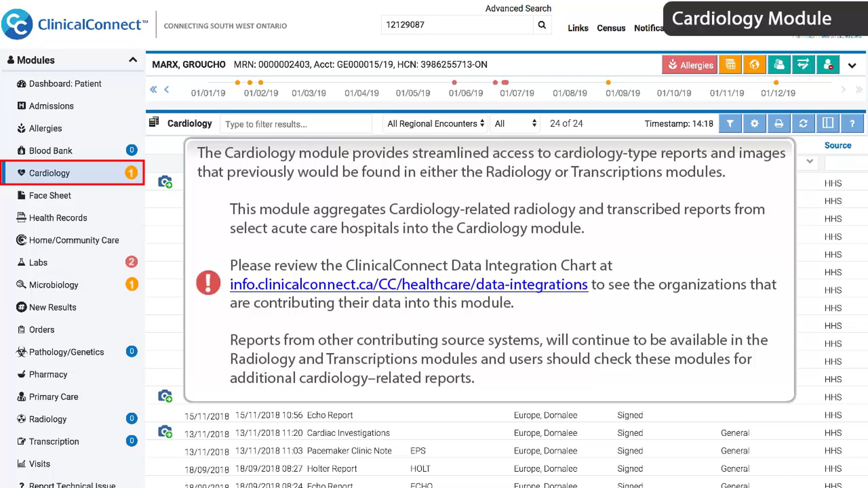Click the timeline marker above 01/09/19
868x488 pixels.
pos(608,82)
